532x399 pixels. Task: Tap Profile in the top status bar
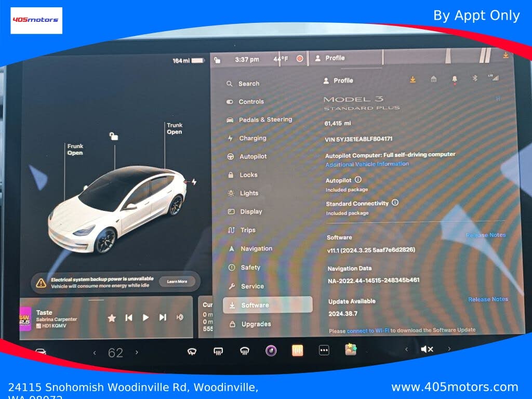pyautogui.click(x=330, y=58)
